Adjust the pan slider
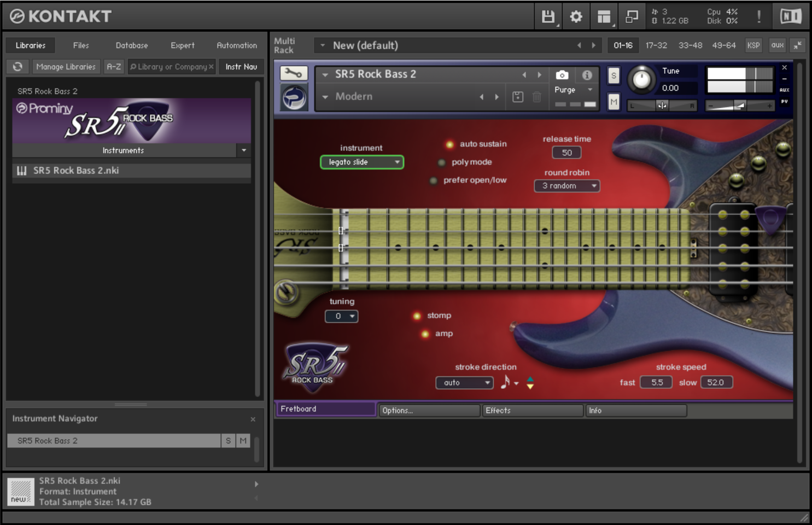Image resolution: width=812 pixels, height=525 pixels. coord(662,106)
